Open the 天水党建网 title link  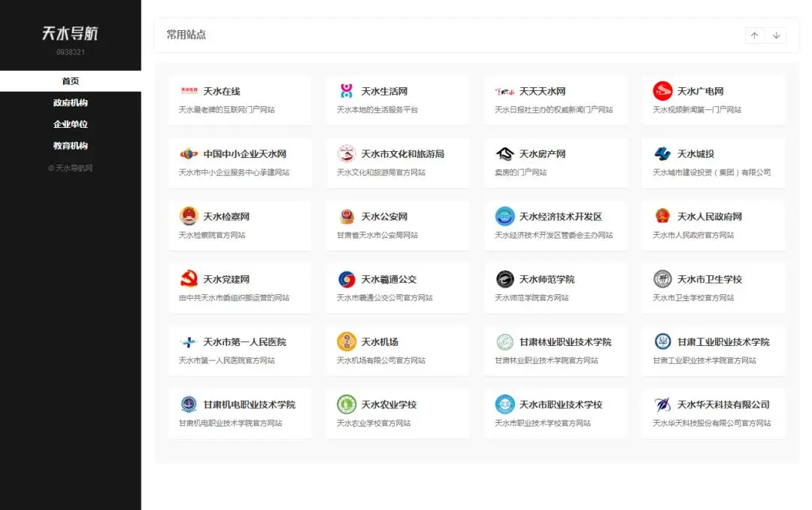pyautogui.click(x=226, y=279)
